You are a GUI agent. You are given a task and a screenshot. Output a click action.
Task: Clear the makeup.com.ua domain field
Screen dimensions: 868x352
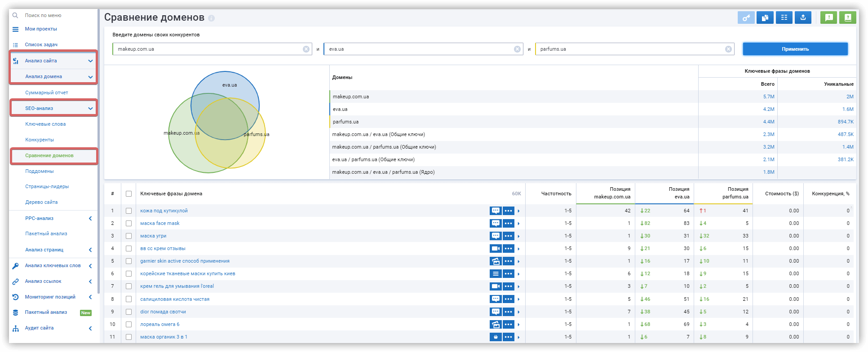306,49
